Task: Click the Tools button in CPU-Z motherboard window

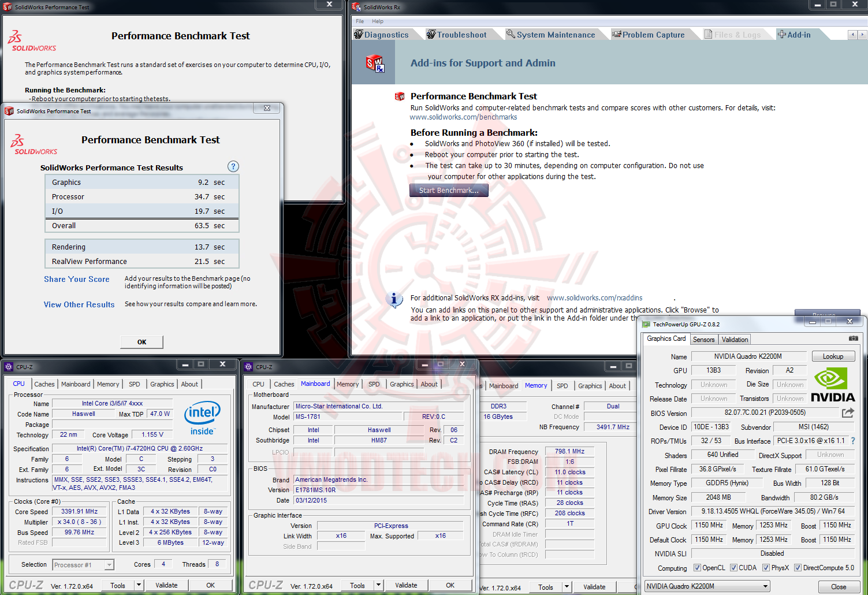Action: 357,585
